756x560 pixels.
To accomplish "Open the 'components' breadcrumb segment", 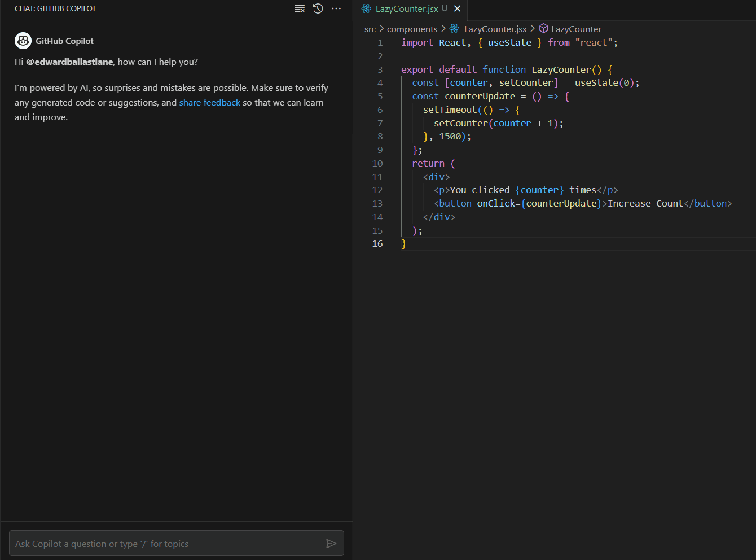I will [x=412, y=29].
